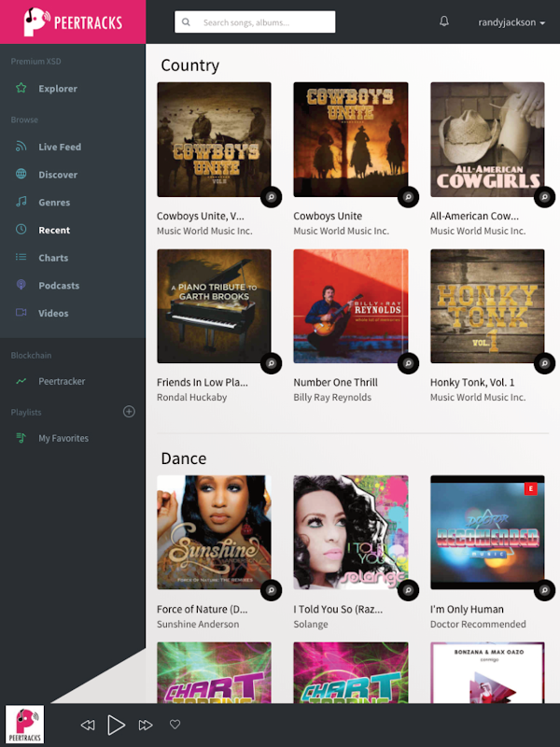Select the Live Feed menu item
This screenshot has height=747, width=560.
[60, 147]
